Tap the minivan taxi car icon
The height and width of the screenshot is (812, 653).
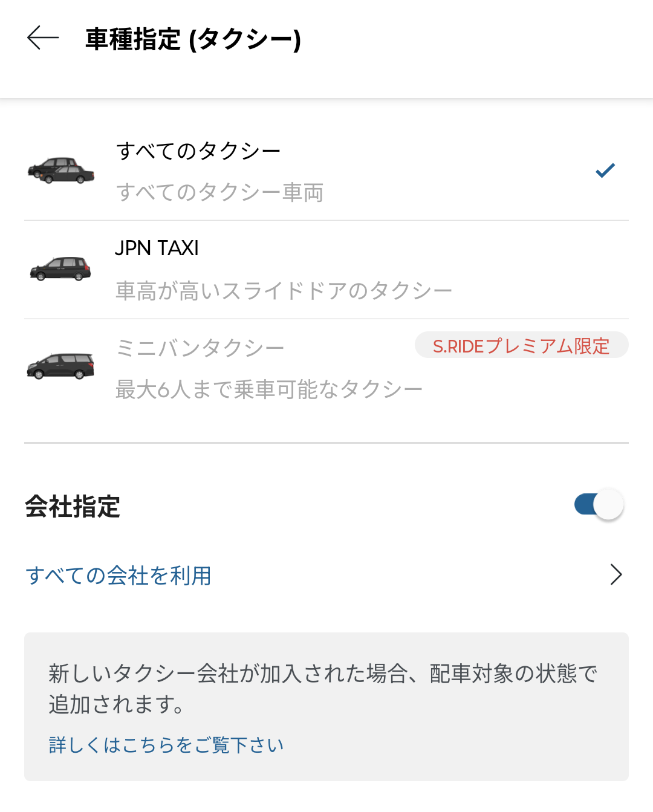(x=60, y=366)
